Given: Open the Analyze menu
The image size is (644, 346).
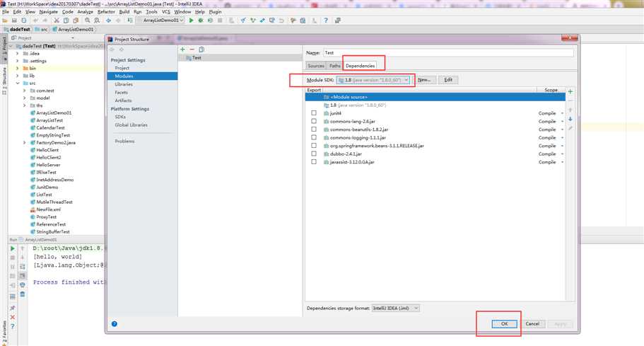Looking at the screenshot, I should coord(86,12).
